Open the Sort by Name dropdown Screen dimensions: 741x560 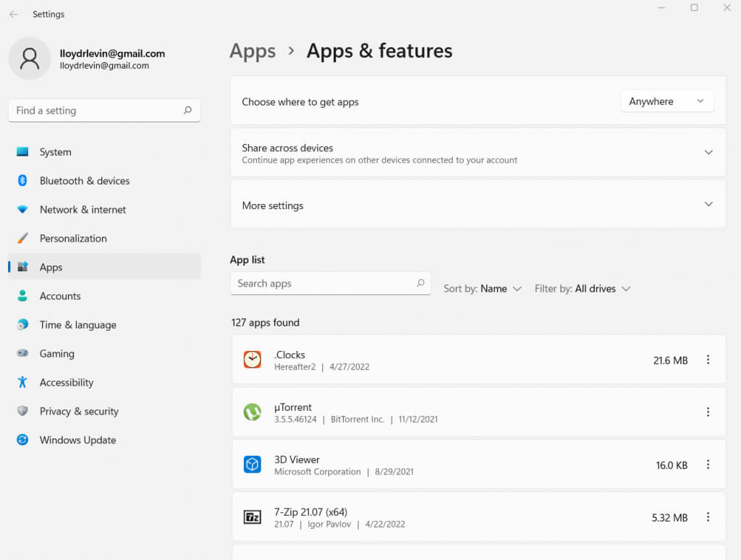tap(483, 289)
